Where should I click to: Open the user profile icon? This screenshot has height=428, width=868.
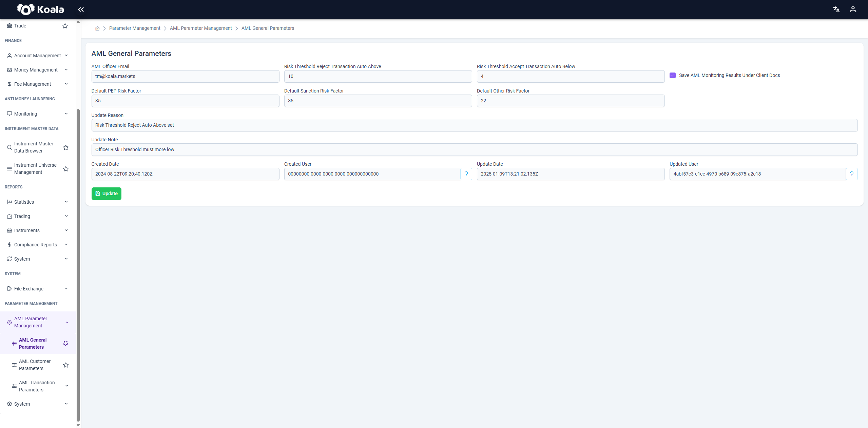pyautogui.click(x=853, y=9)
